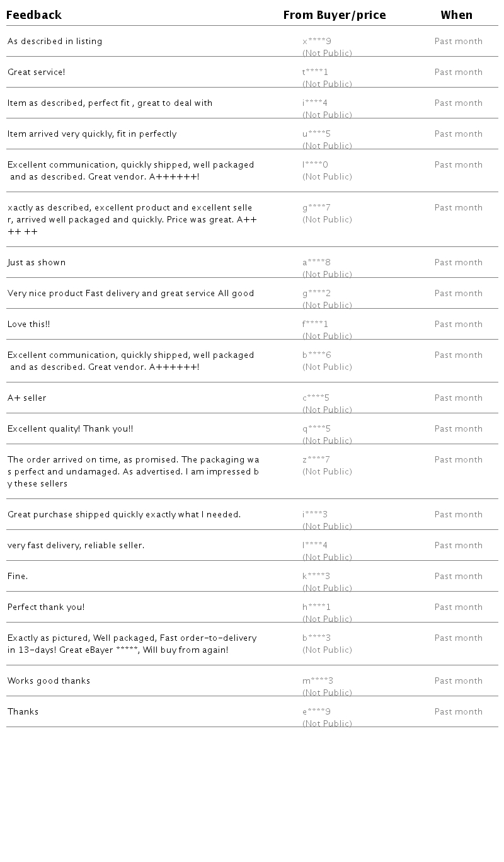Click buyer name m****3
The width and height of the screenshot is (504, 862).
[318, 681]
